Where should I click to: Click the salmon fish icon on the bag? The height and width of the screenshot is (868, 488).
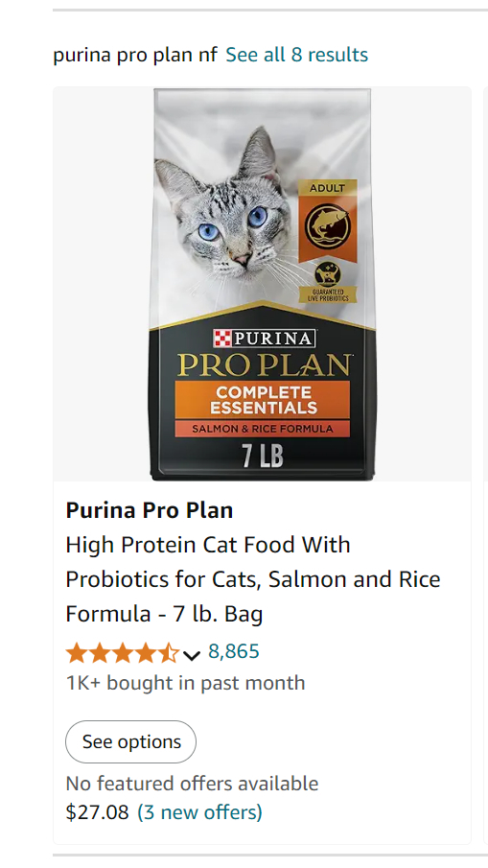coord(327,227)
